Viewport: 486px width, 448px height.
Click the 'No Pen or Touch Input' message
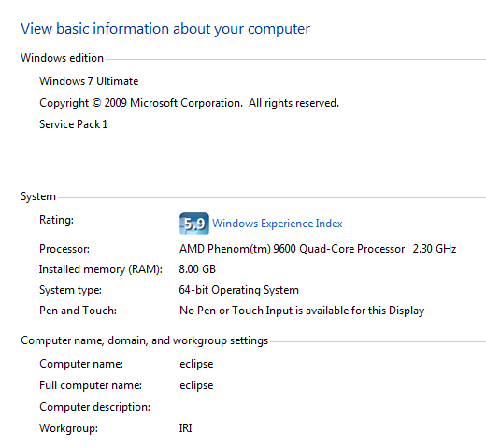[x=302, y=311]
